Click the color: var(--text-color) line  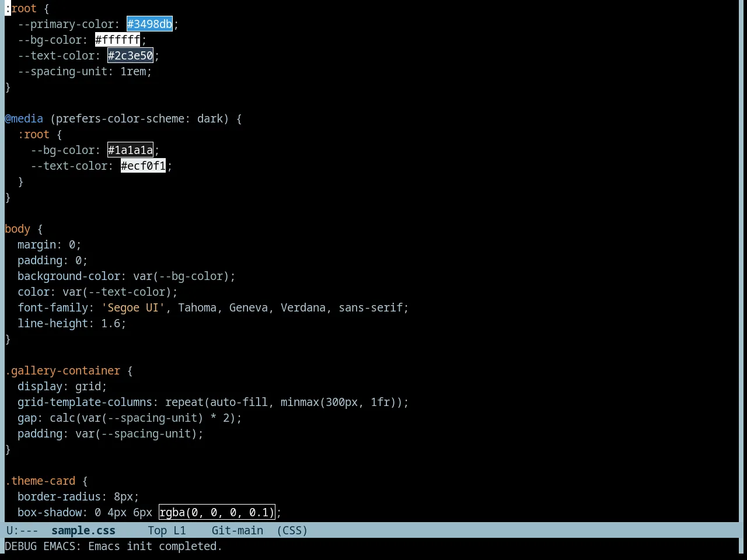[x=97, y=292]
